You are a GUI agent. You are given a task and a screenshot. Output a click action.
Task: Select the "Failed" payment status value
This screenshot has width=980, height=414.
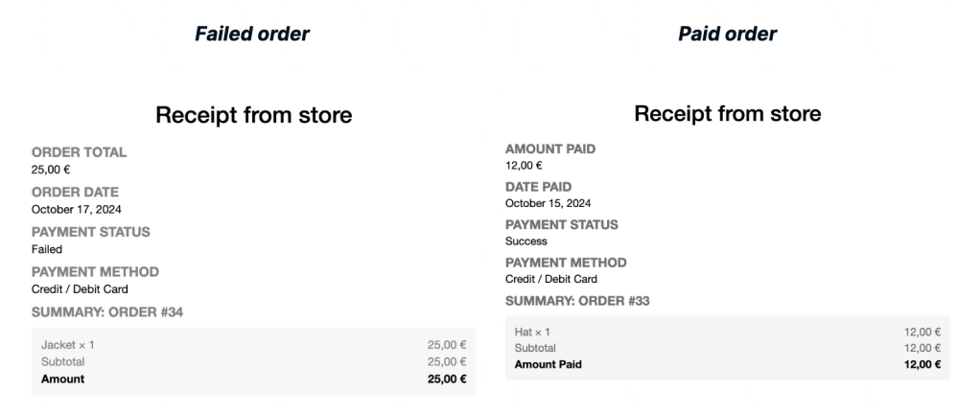(47, 249)
